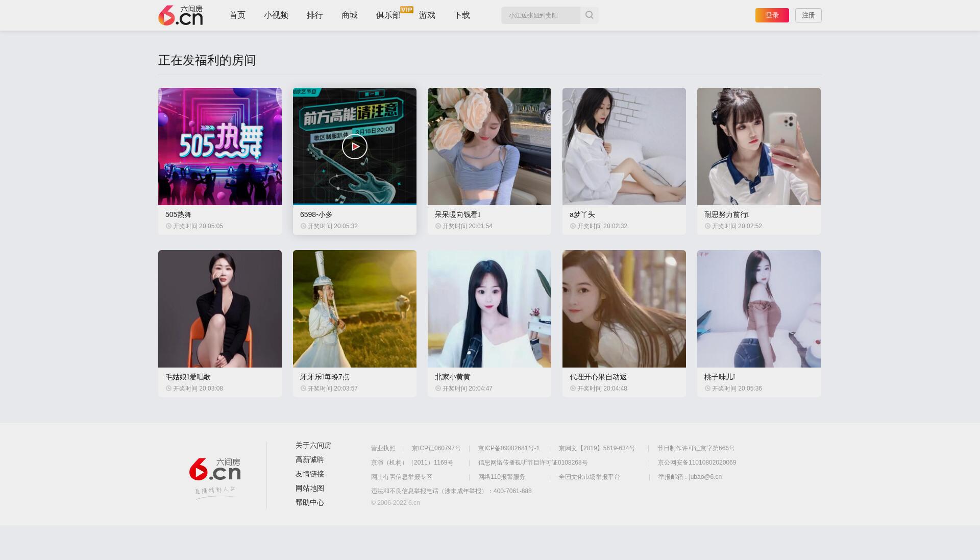Click 节目制作许可证京字第666号 link
The height and width of the screenshot is (560, 980).
coord(696,449)
